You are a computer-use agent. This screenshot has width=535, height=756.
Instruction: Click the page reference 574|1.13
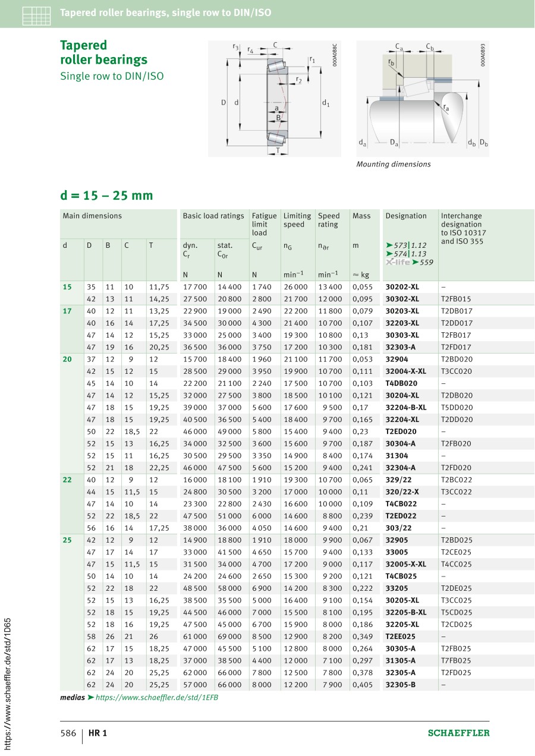[x=406, y=254]
